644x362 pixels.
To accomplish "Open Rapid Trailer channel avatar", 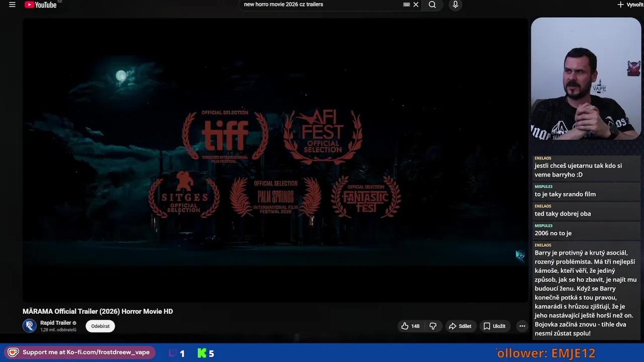I will tap(30, 326).
